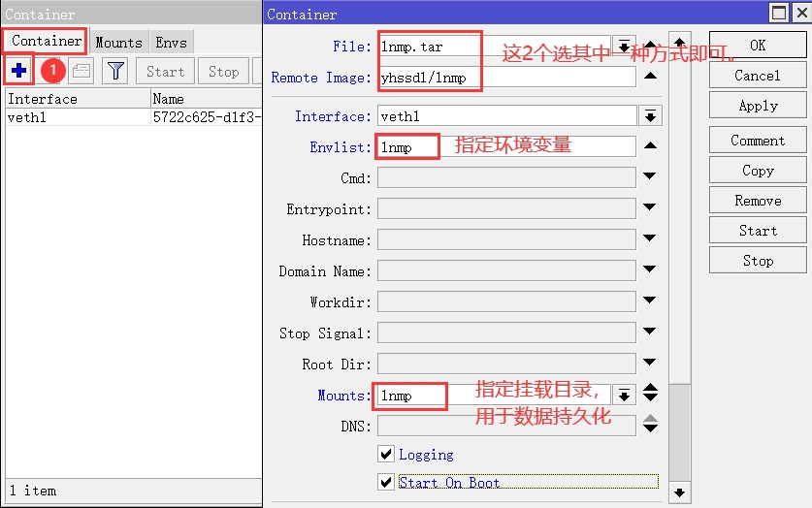Expand the Workdir field with its down arrow

click(650, 302)
